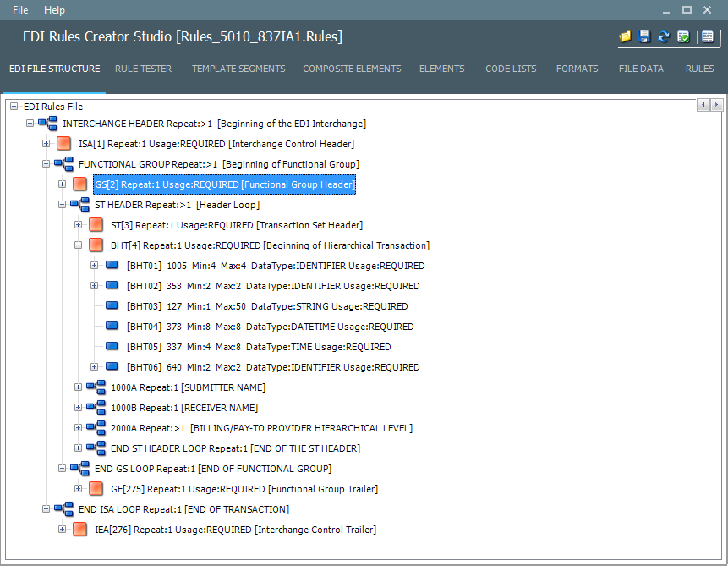Click the orange ST[3] segment icon

pos(96,225)
